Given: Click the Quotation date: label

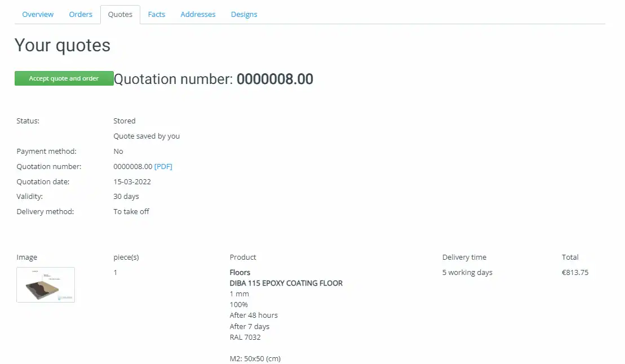Looking at the screenshot, I should pos(43,181).
